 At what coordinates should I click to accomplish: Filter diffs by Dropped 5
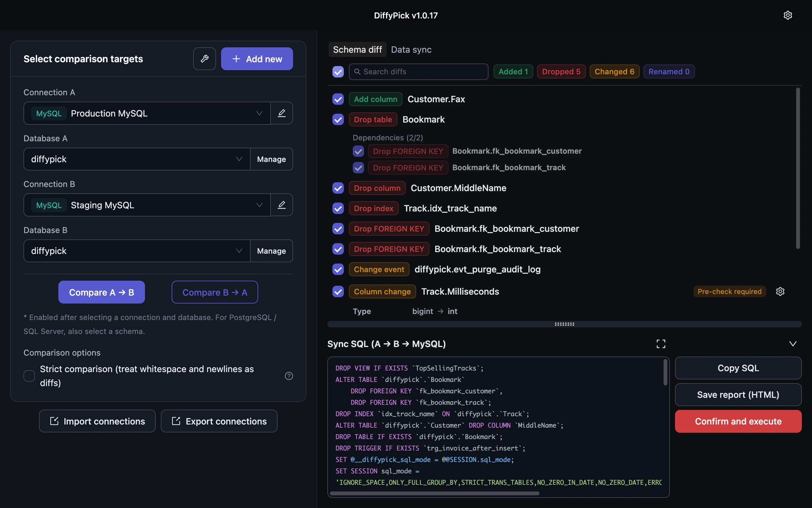pos(561,71)
